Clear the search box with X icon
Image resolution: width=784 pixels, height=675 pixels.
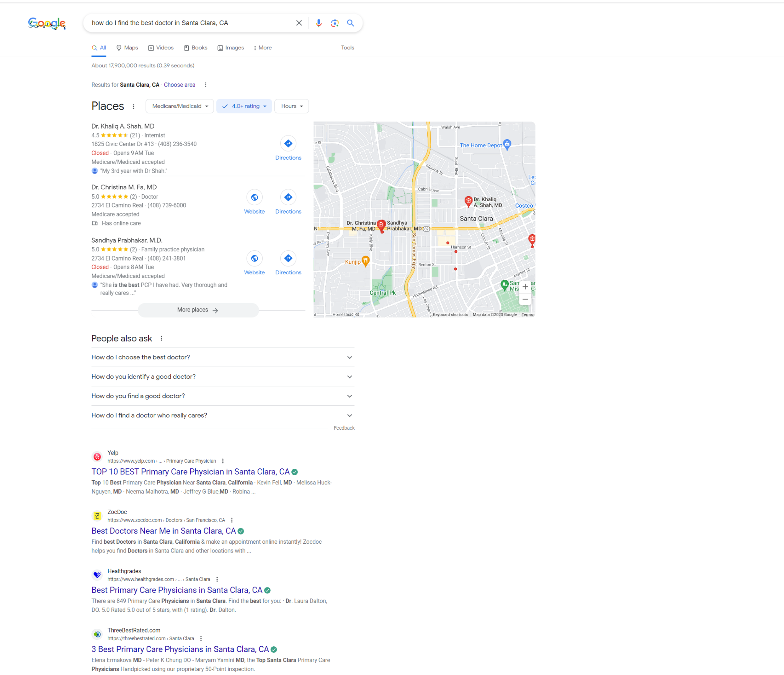click(299, 23)
